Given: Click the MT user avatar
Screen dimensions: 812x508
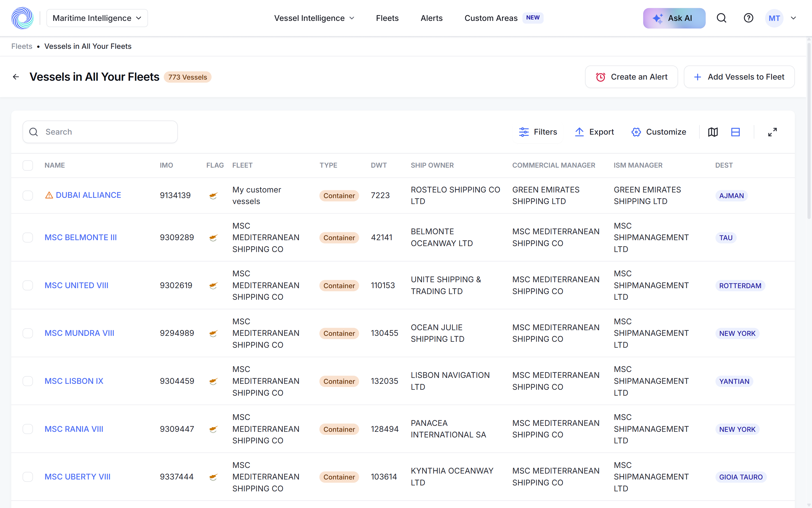Looking at the screenshot, I should coord(774,18).
